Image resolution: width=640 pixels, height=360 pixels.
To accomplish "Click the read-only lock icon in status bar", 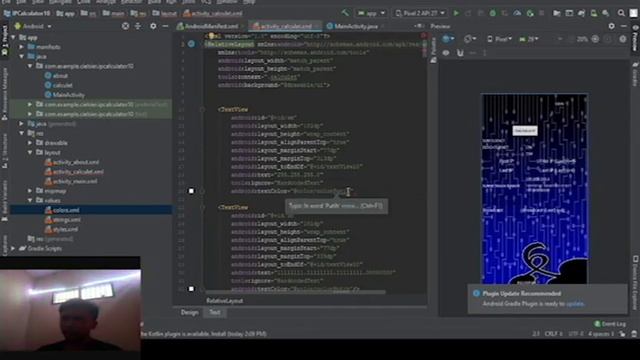I will point(622,334).
